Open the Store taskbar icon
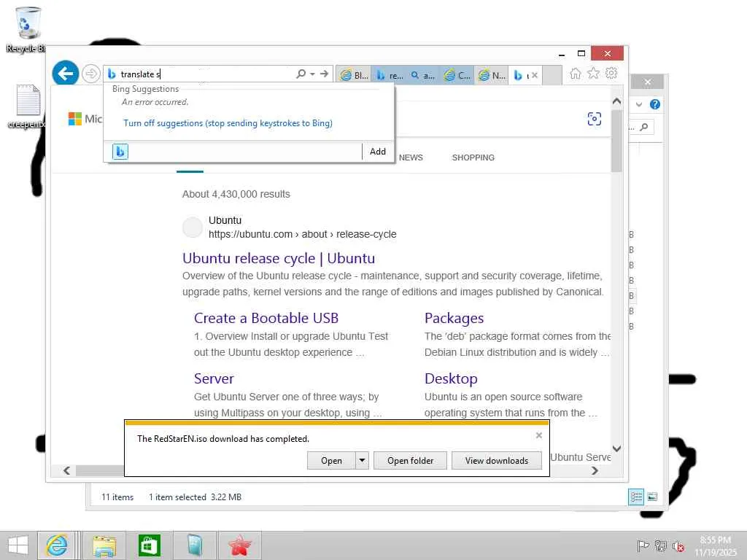 (149, 545)
